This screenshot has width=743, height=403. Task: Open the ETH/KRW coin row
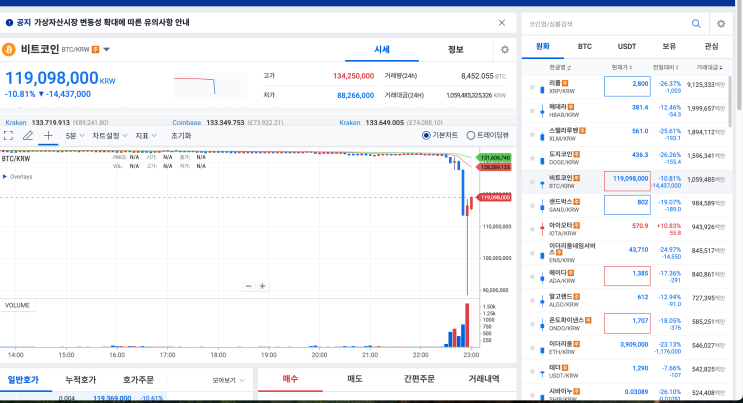tap(626, 348)
